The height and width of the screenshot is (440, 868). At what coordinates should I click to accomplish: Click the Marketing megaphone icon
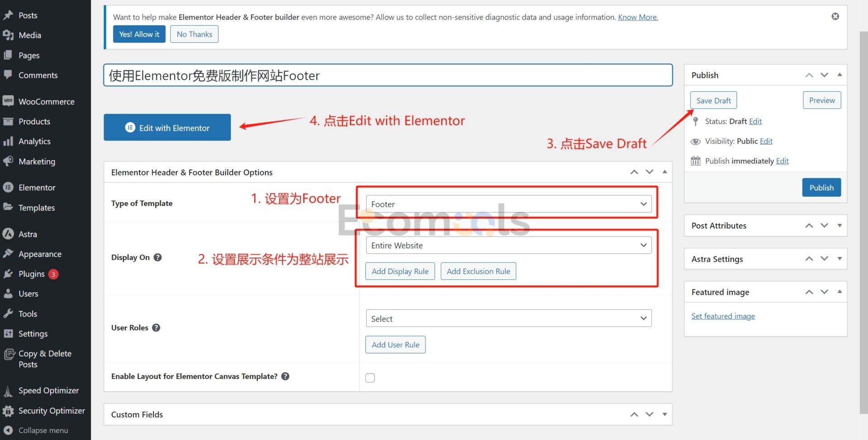point(8,161)
